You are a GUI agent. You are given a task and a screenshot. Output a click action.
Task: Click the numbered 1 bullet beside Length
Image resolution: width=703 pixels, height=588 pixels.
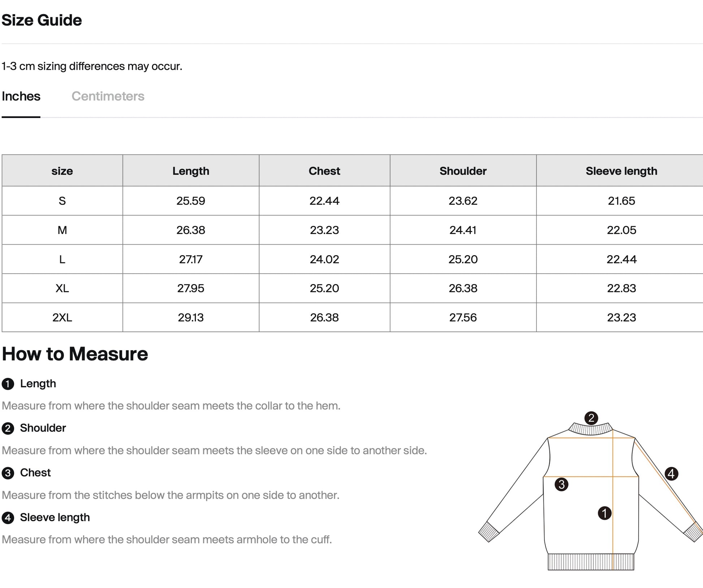point(8,384)
